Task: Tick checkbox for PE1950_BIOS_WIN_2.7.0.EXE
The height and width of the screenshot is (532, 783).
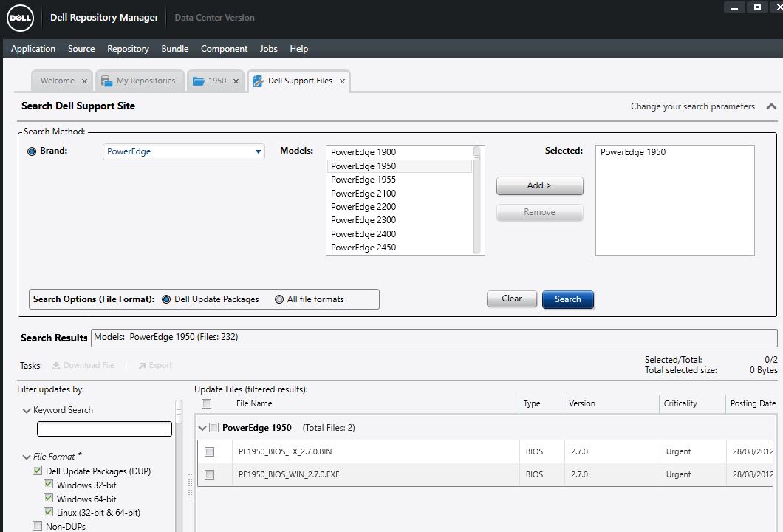Action: pos(209,474)
